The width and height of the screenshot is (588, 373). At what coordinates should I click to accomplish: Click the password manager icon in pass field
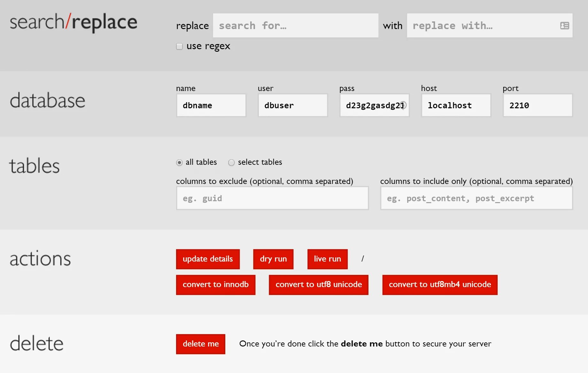click(403, 105)
